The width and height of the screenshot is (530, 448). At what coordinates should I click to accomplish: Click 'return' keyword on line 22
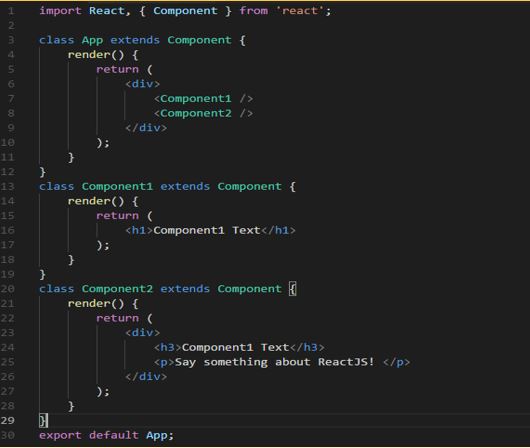(x=117, y=318)
